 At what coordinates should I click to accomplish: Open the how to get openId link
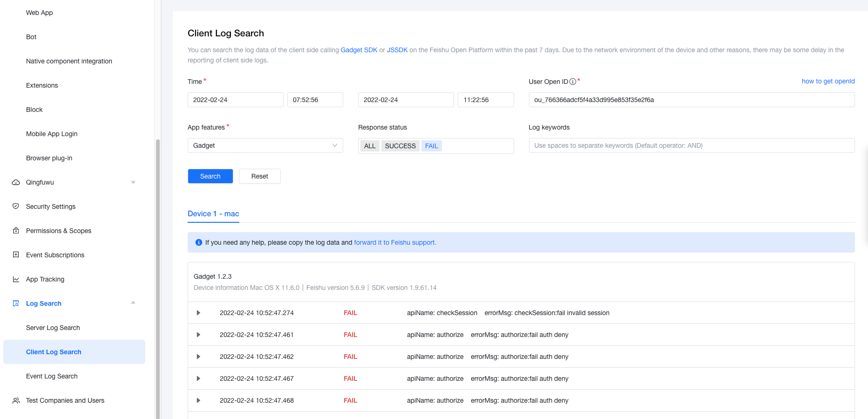828,81
